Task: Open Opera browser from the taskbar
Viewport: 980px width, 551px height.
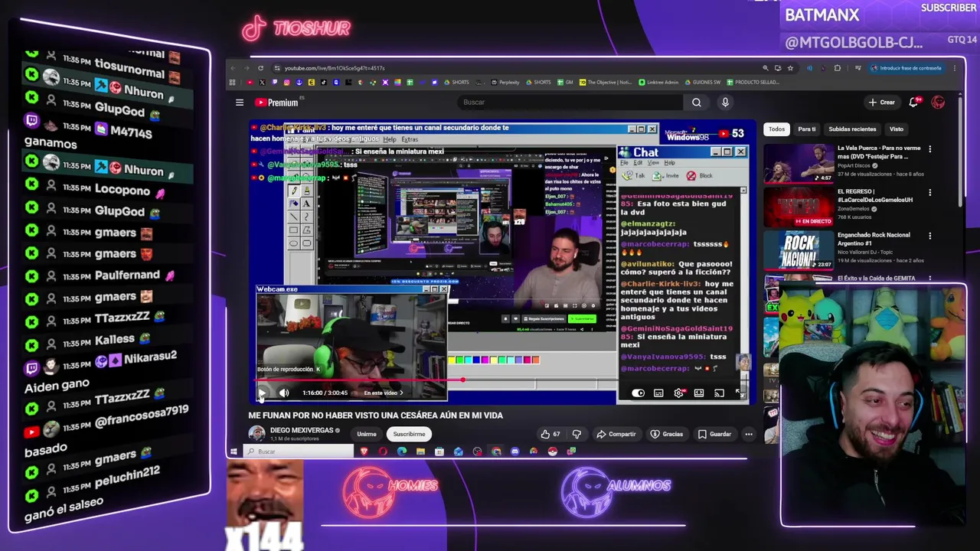Action: coord(383,452)
